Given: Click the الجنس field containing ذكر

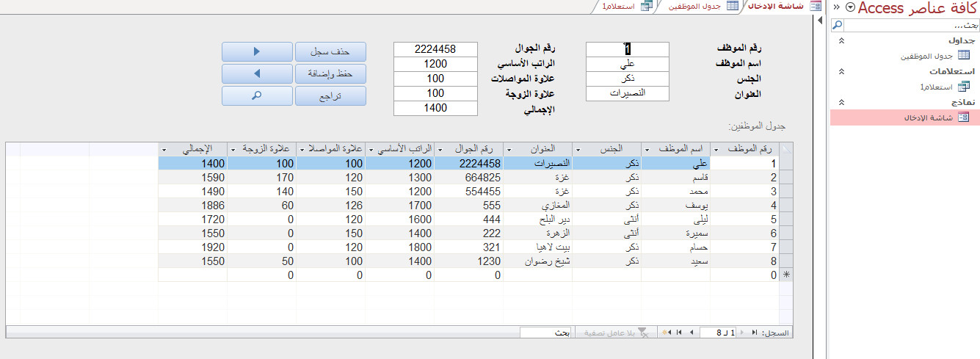Looking at the screenshot, I should pyautogui.click(x=628, y=79).
